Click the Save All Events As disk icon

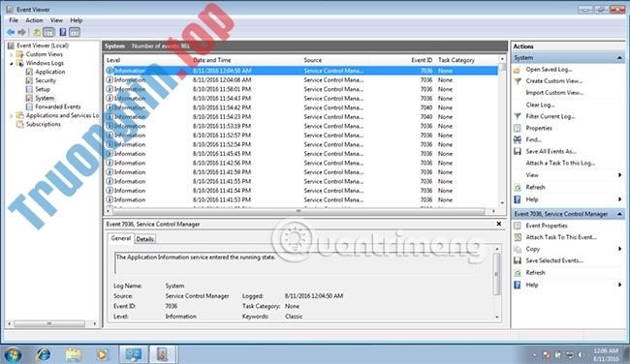[518, 152]
